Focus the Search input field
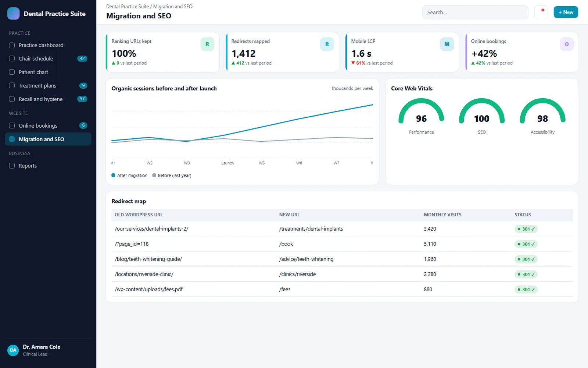 475,12
